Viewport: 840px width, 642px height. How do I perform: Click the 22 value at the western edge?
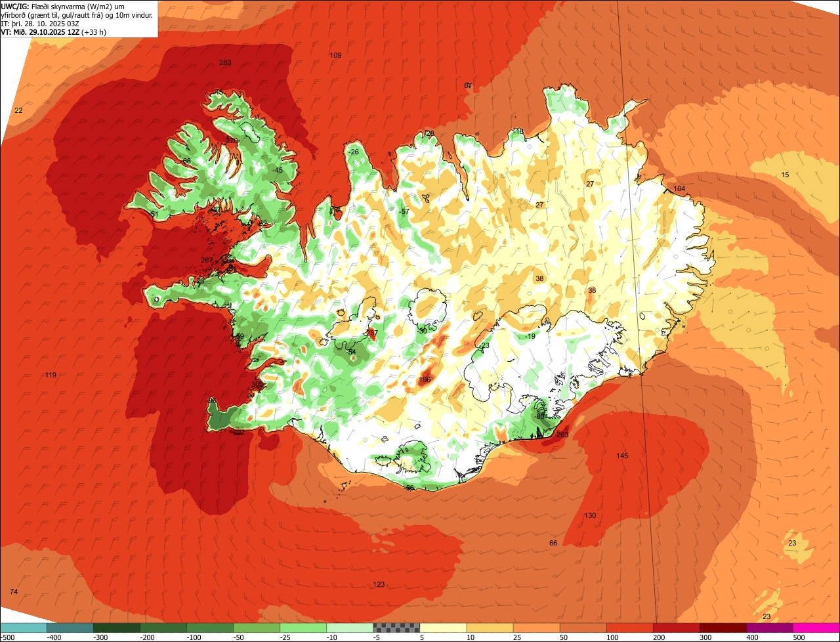point(18,110)
